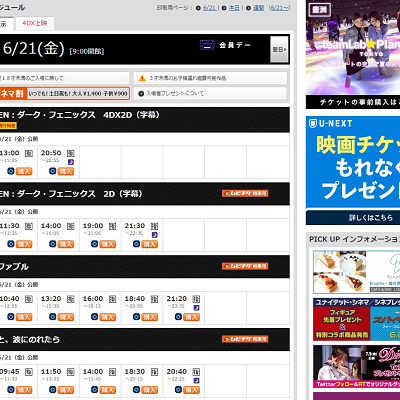
Task: Click 詳しくはこちら under U-NEXT ad
Action: (x=353, y=217)
